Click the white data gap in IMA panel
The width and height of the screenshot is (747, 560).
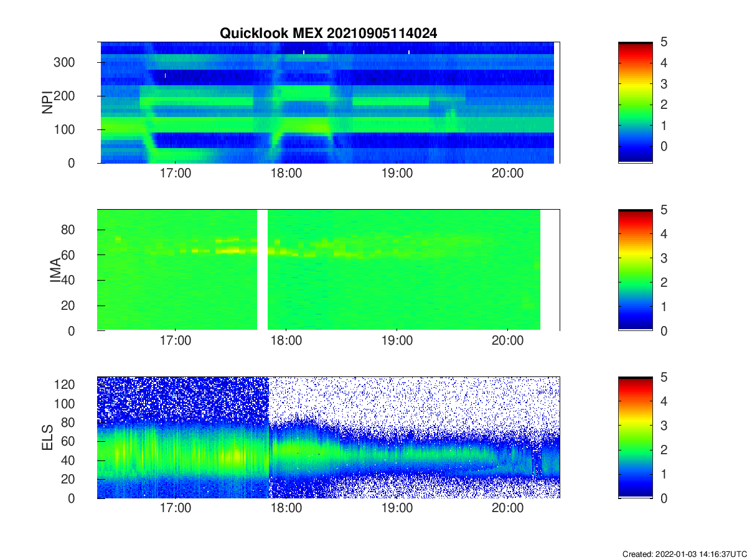262,270
